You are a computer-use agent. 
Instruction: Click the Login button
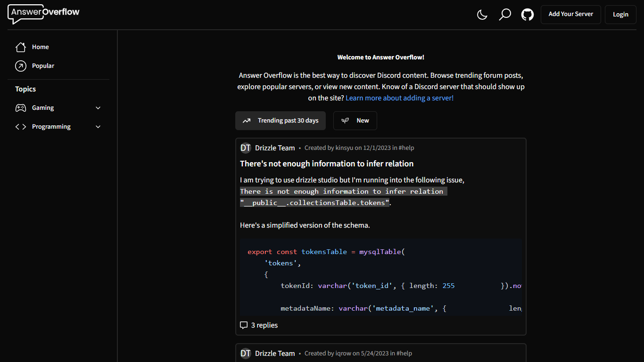[620, 15]
